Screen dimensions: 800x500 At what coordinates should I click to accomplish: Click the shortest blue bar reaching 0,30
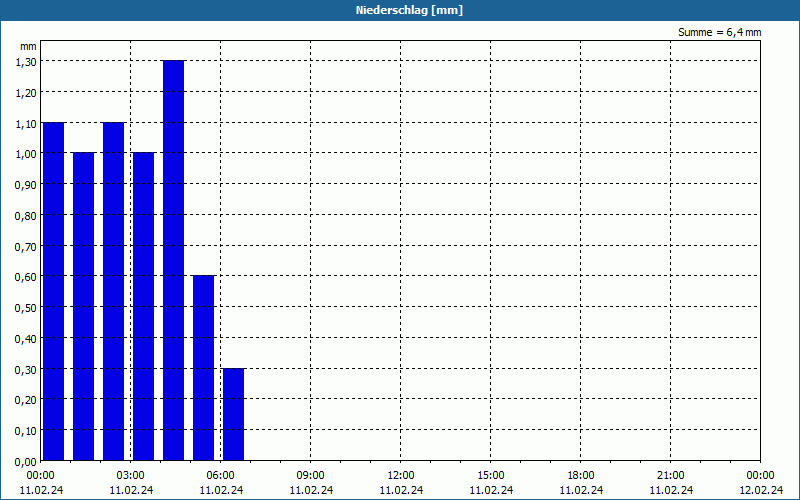[x=234, y=414]
